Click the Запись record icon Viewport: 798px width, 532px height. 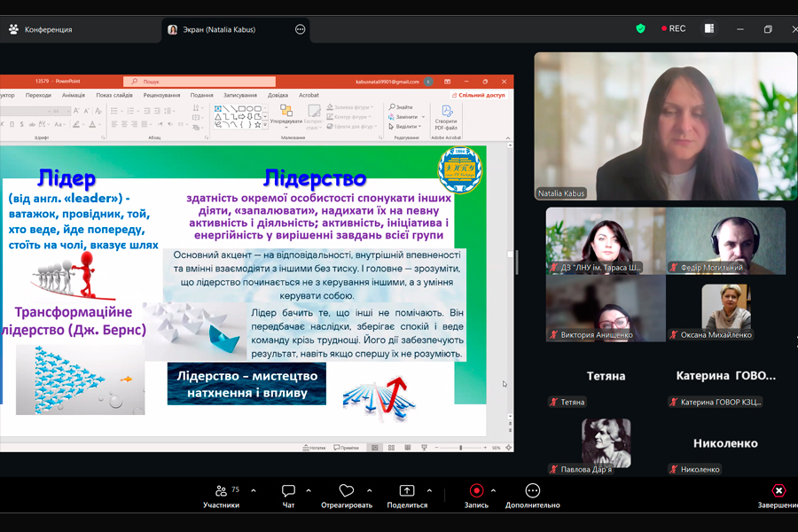point(476,490)
